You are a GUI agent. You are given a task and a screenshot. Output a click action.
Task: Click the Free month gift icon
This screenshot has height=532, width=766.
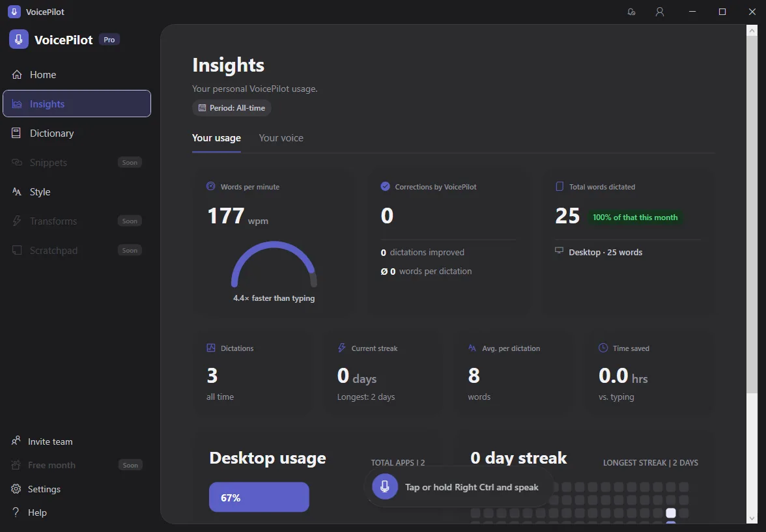pyautogui.click(x=16, y=464)
